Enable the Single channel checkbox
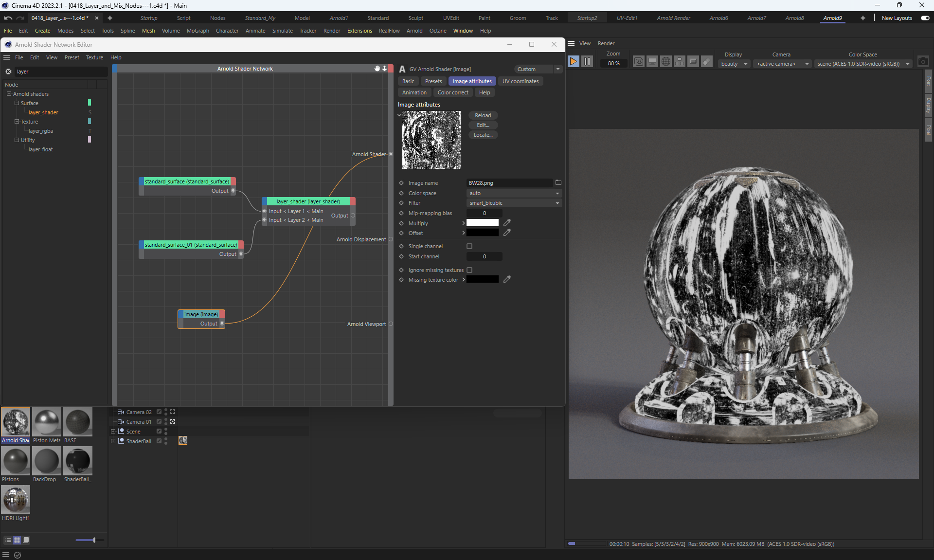Viewport: 934px width, 560px height. coord(469,246)
